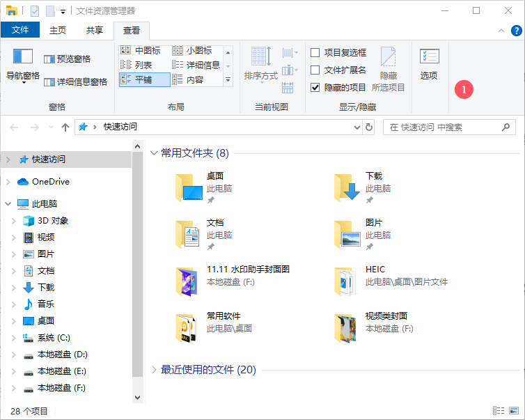Select 音乐 in the navigation tree
The image size is (525, 420).
[x=46, y=304]
